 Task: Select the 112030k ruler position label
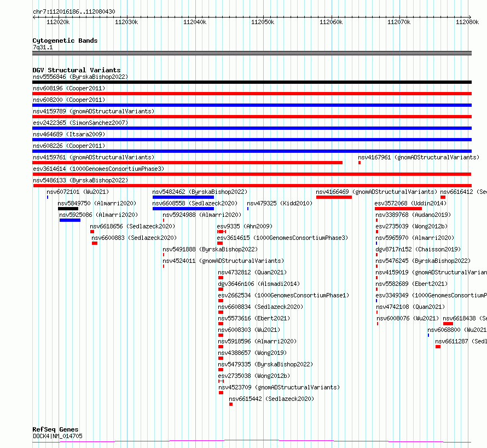click(x=126, y=22)
